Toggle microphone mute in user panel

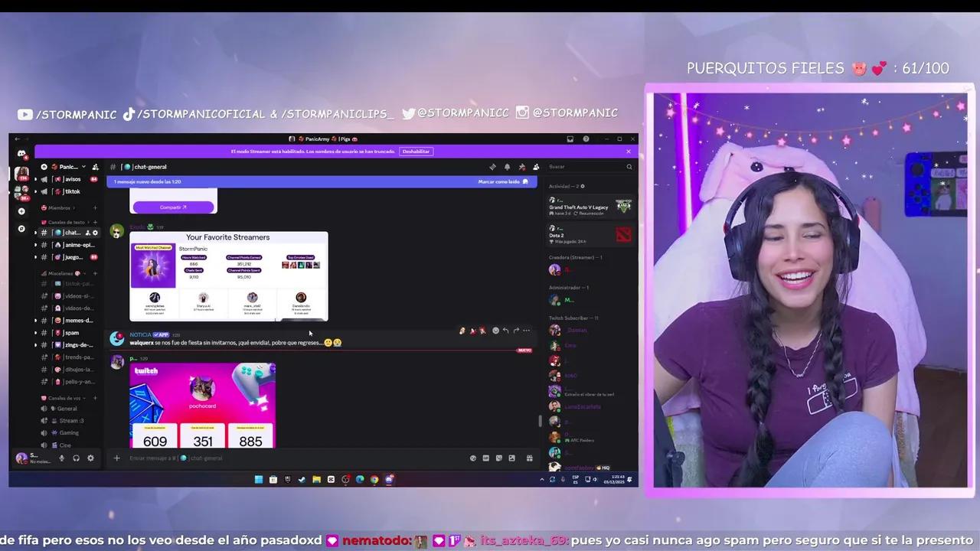(x=62, y=458)
